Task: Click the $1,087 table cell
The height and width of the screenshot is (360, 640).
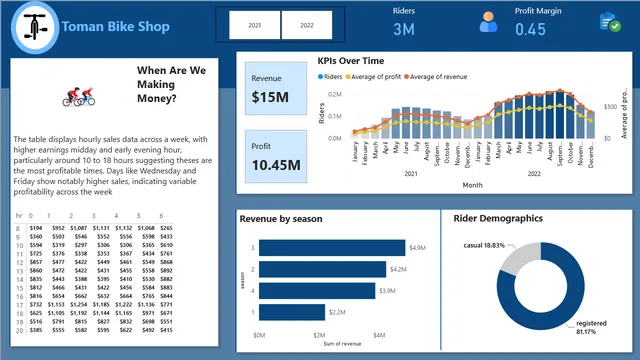Action: point(78,228)
